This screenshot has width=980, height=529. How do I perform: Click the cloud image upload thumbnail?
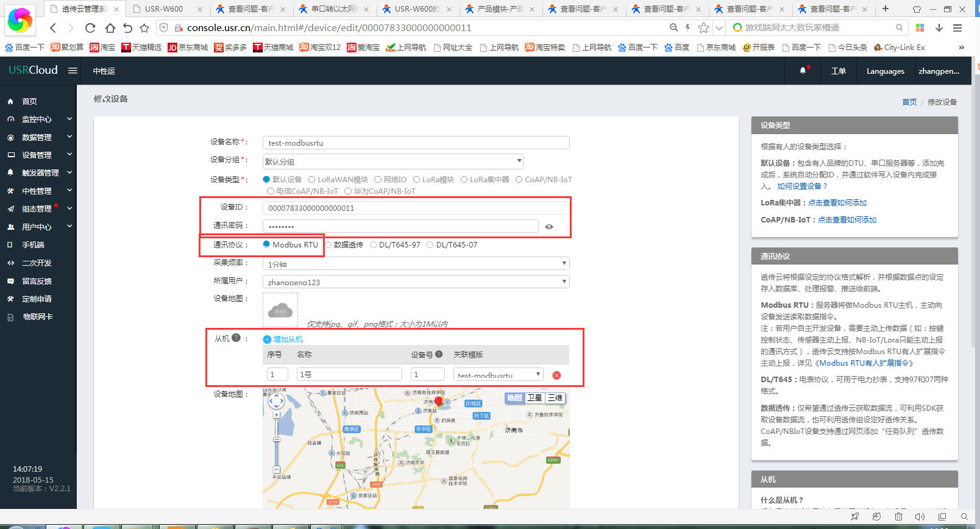280,310
